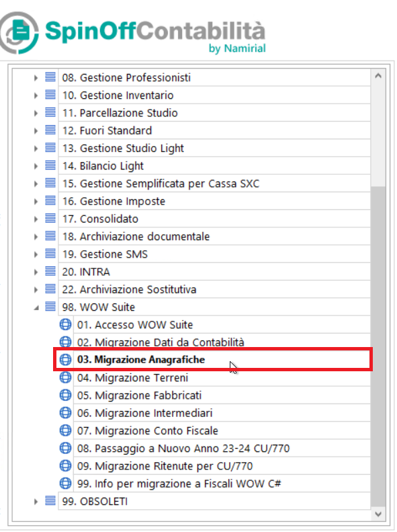Click the globe icon beside Migrazione Conto Fiscale
Viewport: 397px width, 532px height.
click(x=65, y=430)
